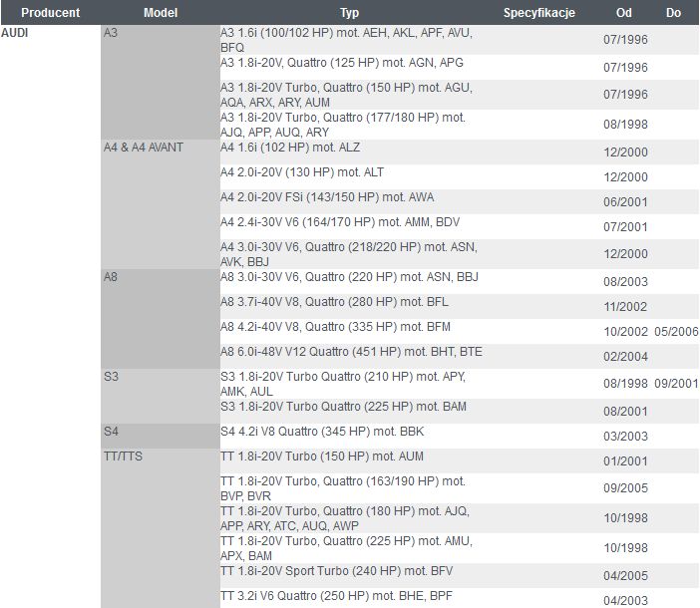Screen dimensions: 700x608
Task: Select the S4 model cell
Action: (x=161, y=437)
